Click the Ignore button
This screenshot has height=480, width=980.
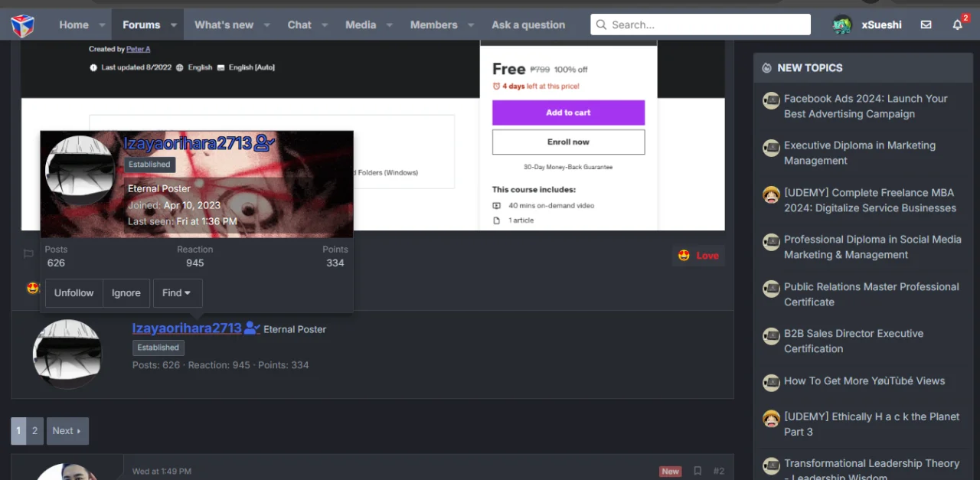tap(126, 293)
